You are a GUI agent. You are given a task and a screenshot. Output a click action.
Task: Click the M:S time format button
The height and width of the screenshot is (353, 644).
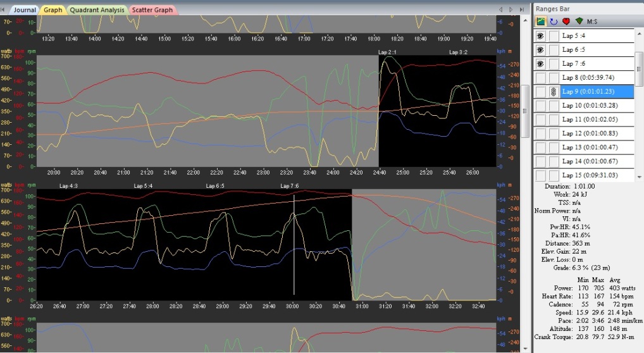[593, 22]
